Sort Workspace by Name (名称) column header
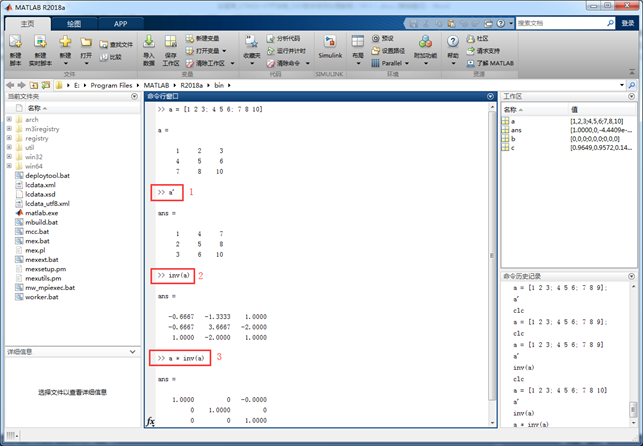This screenshot has width=643, height=446. [x=534, y=109]
